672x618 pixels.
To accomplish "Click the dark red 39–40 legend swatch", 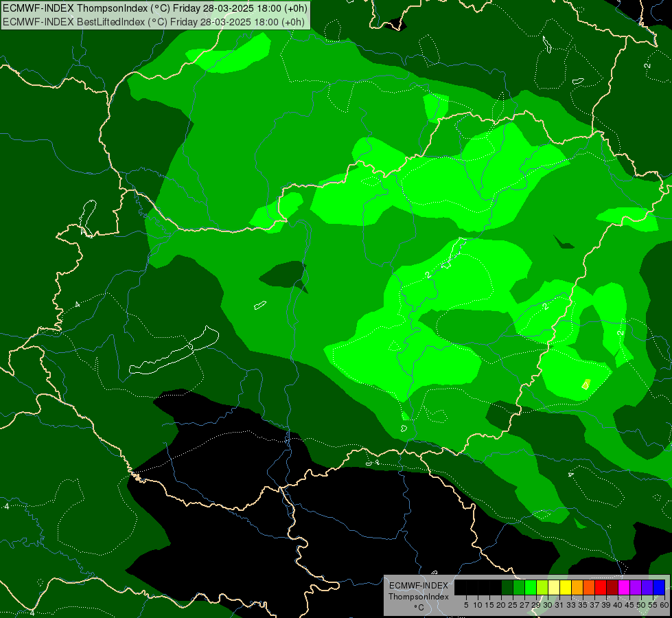I will pos(612,587).
